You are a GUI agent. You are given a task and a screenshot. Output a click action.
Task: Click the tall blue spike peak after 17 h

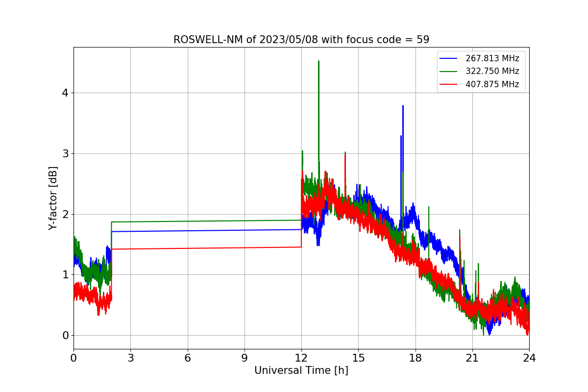pyautogui.click(x=403, y=106)
